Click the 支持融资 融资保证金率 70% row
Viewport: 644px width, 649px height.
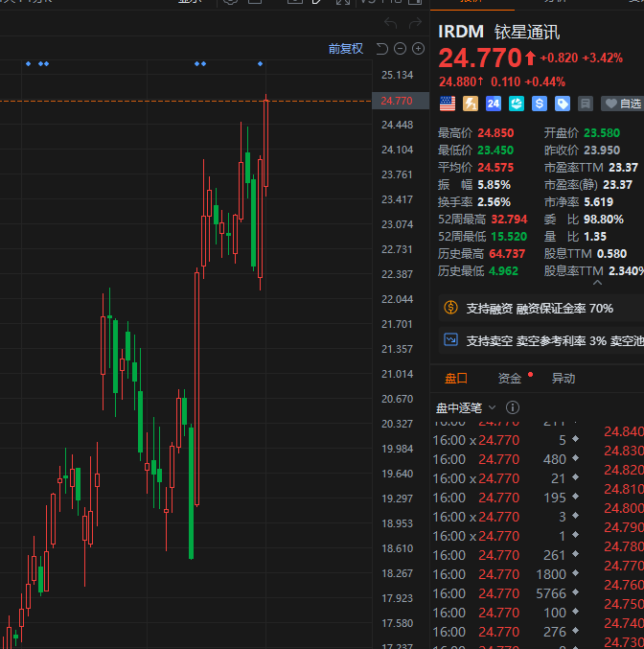pyautogui.click(x=541, y=309)
